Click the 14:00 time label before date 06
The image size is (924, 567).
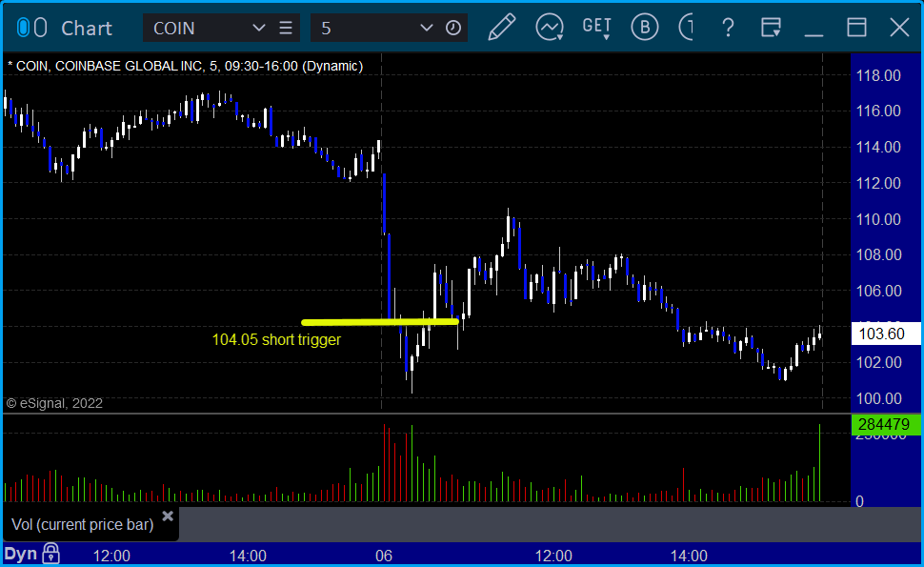coord(248,556)
